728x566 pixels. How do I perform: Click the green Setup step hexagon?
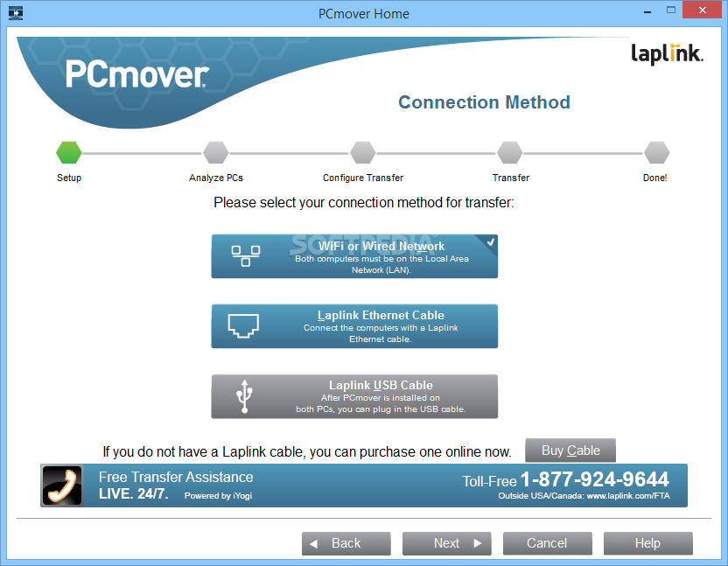(x=69, y=153)
